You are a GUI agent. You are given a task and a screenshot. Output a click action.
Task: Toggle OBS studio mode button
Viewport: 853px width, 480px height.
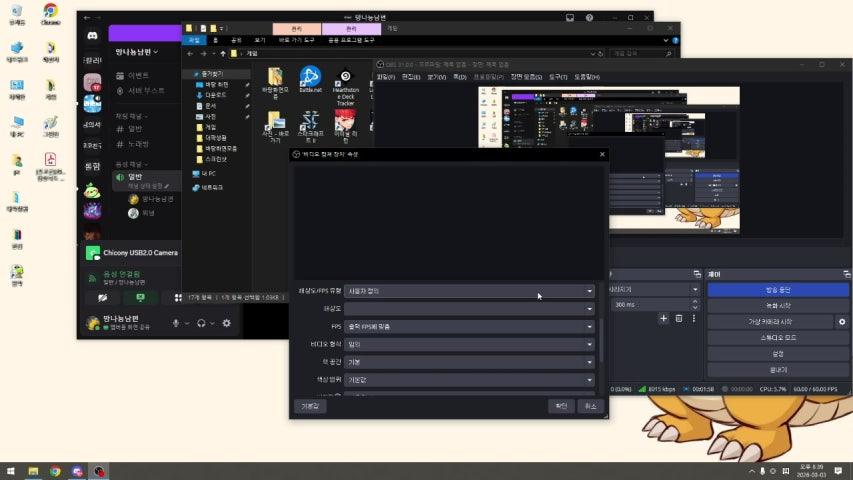[778, 338]
